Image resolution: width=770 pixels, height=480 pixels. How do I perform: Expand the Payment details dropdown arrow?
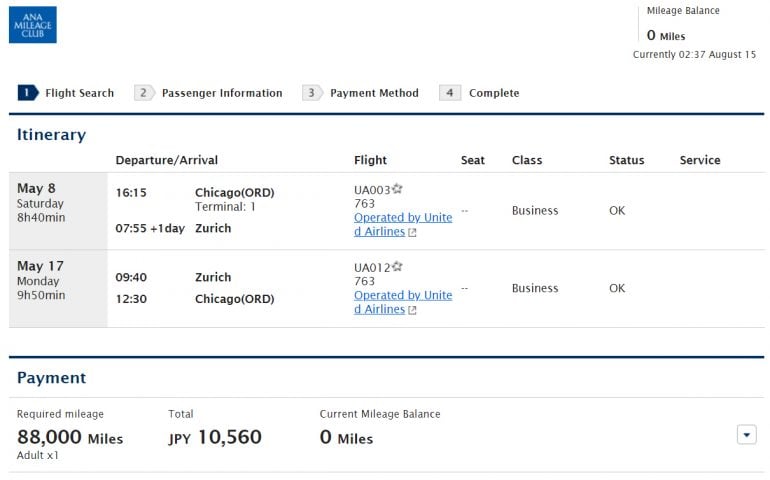pos(746,434)
